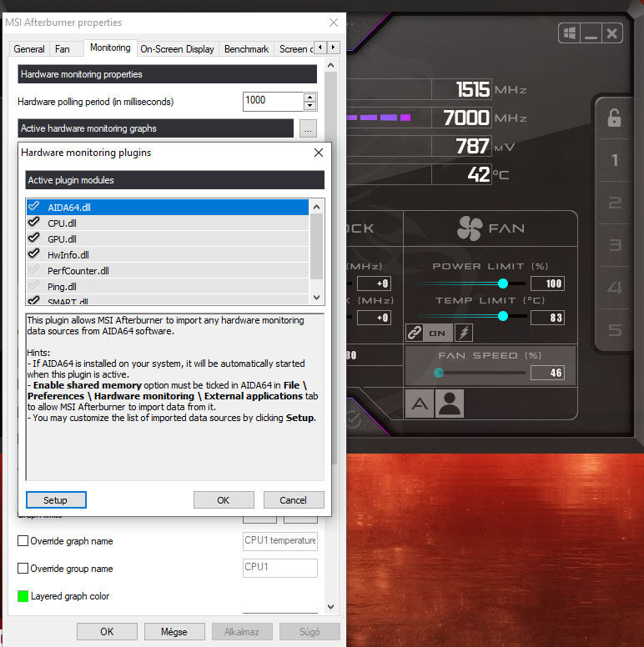Click the green Layered graph color swatch
This screenshot has height=647, width=644.
23,596
